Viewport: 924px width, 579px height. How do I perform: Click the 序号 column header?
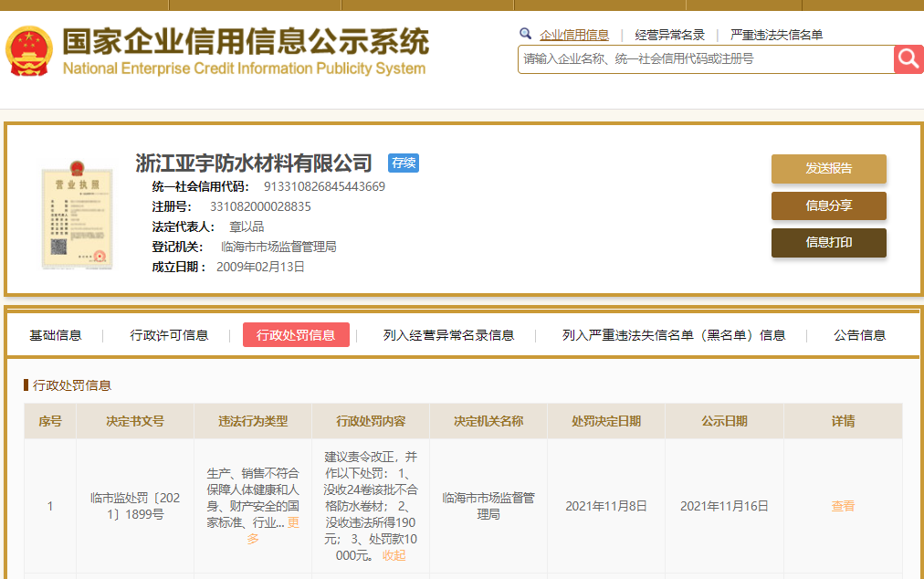pos(50,421)
